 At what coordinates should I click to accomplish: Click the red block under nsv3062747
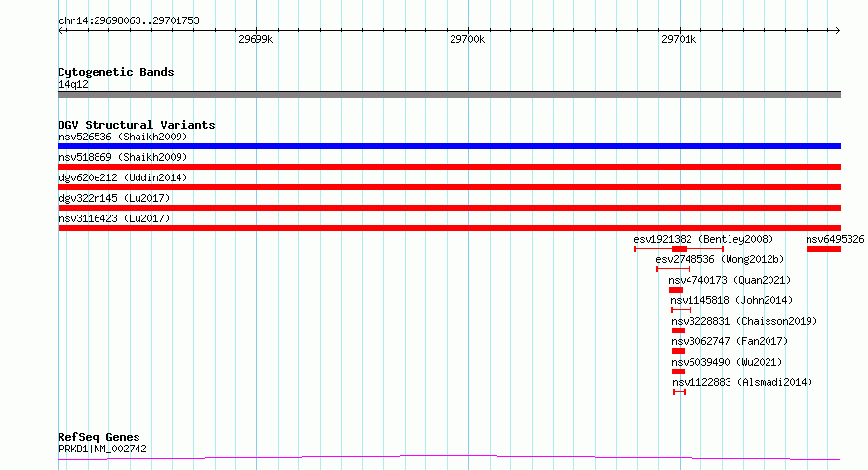678,351
